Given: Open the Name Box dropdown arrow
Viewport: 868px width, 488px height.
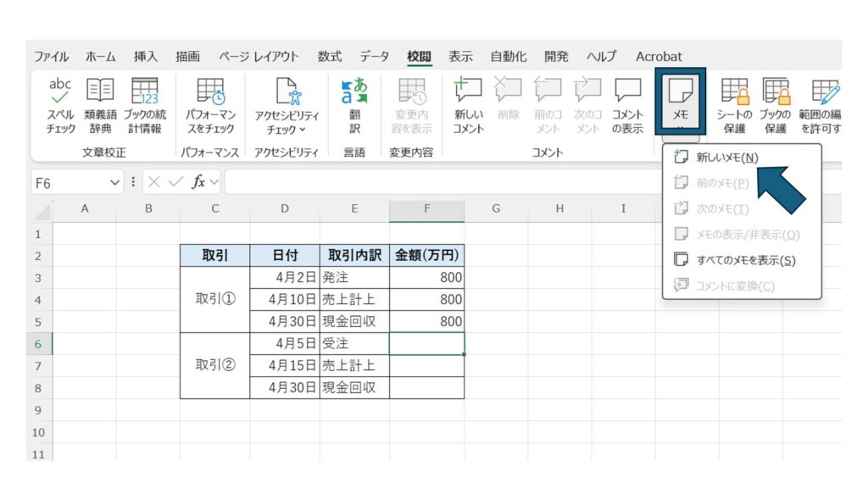Looking at the screenshot, I should [116, 182].
